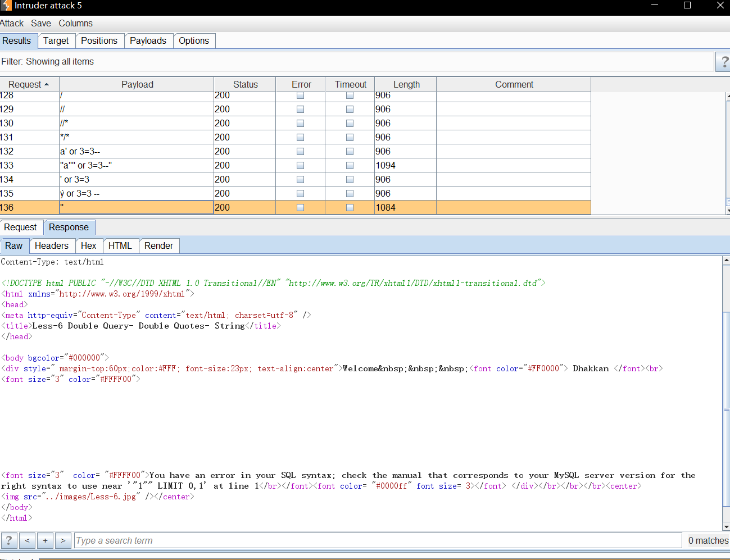730x560 pixels.
Task: Toggle Error checkbox in row 133
Action: (300, 165)
